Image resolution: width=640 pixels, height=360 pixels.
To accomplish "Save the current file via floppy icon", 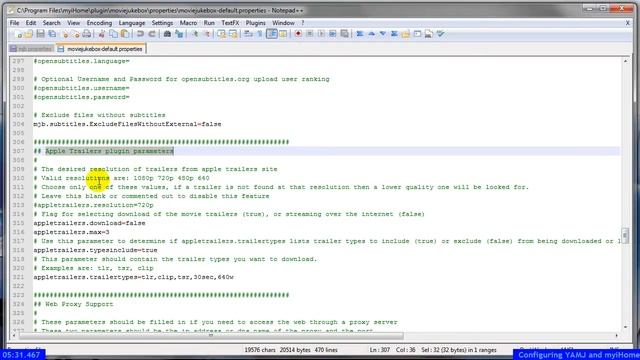I will [40, 34].
